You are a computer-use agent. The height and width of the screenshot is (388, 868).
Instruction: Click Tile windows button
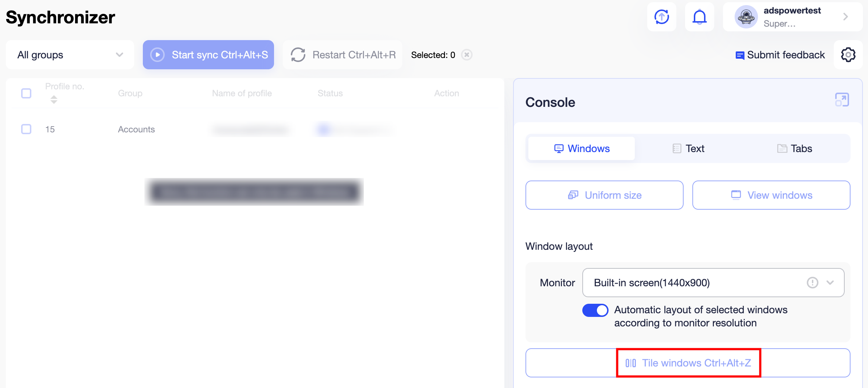[688, 363]
